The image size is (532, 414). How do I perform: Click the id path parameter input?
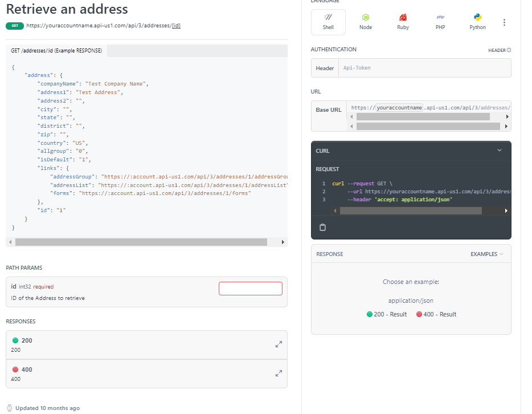coord(251,289)
